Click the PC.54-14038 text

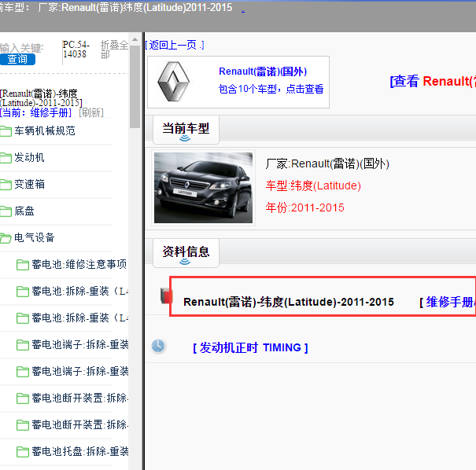tap(76, 50)
